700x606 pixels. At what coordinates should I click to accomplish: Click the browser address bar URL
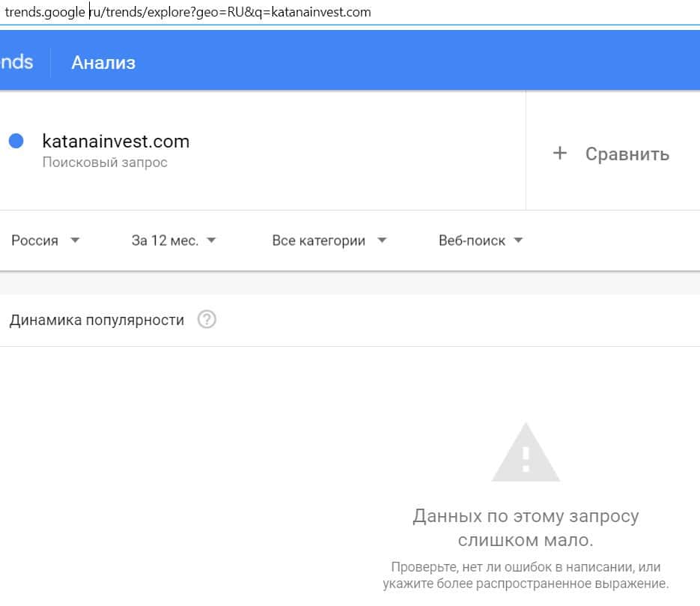click(x=187, y=12)
